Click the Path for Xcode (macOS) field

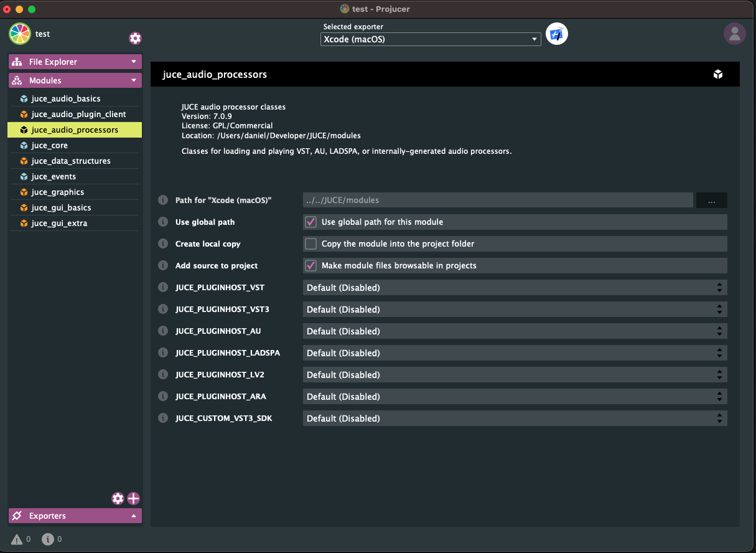(x=498, y=200)
